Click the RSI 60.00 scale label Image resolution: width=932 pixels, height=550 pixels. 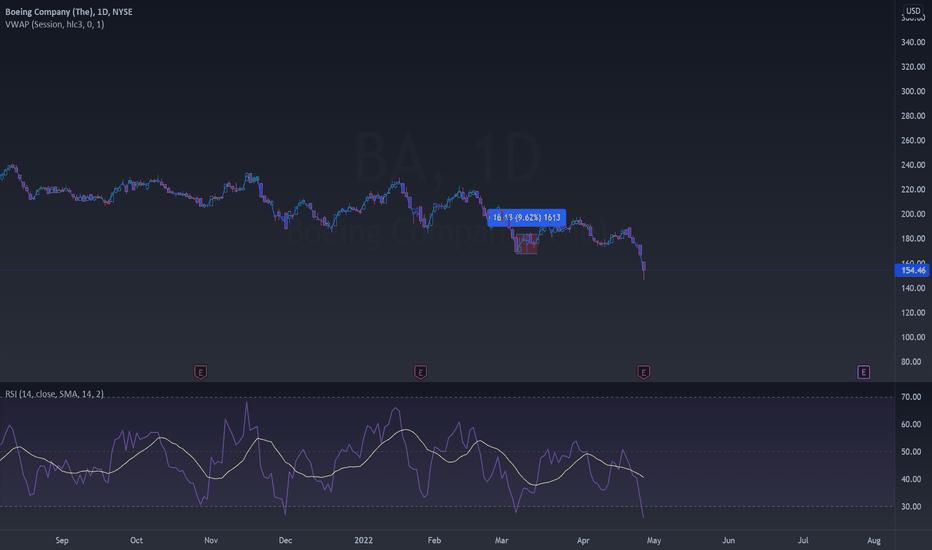pos(911,425)
